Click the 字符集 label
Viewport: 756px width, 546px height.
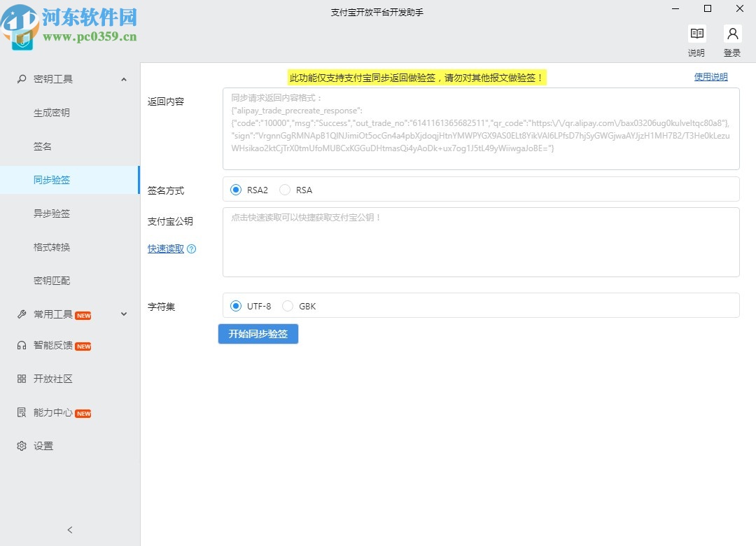coord(161,307)
